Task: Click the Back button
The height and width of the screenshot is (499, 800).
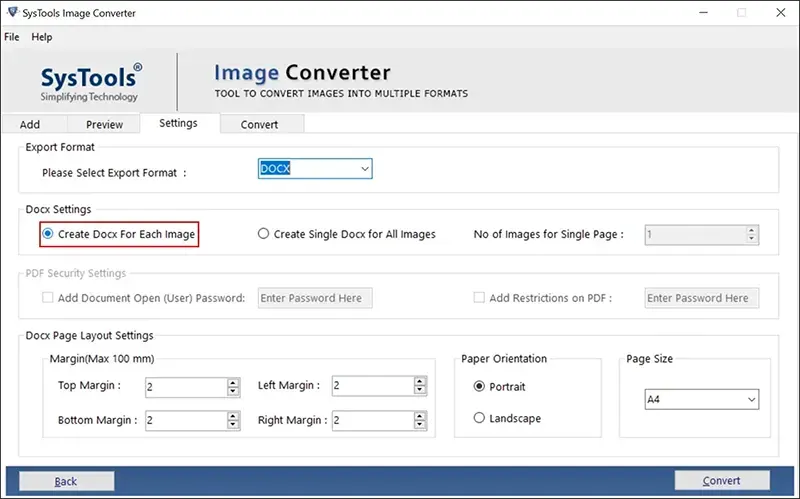Action: click(x=66, y=481)
